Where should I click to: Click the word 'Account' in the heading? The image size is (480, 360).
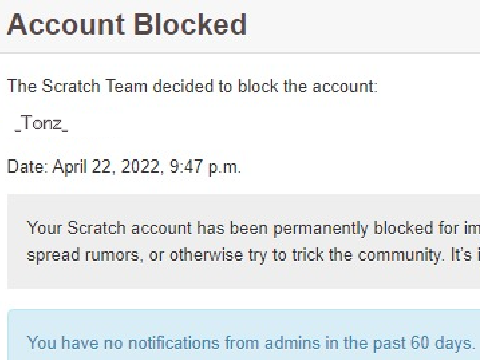66,24
